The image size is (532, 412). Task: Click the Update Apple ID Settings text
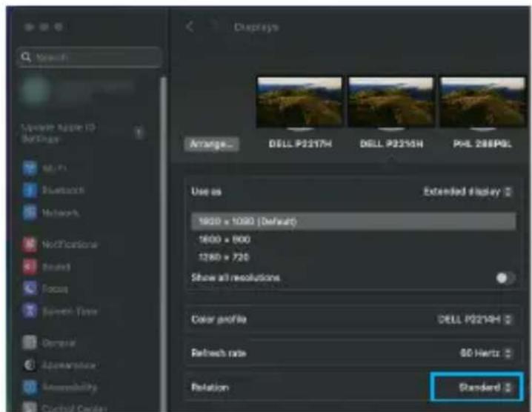tap(58, 133)
